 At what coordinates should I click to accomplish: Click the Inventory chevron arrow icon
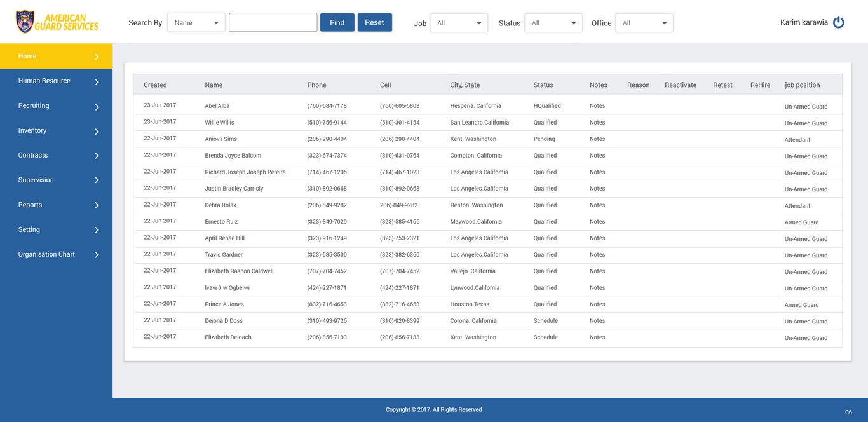pyautogui.click(x=97, y=132)
